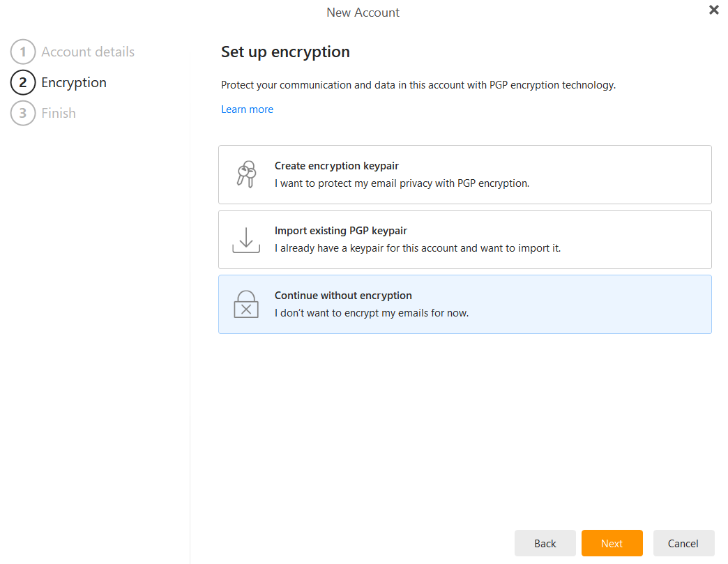Click the New Account dialog title
The height and width of the screenshot is (564, 728).
coord(363,12)
